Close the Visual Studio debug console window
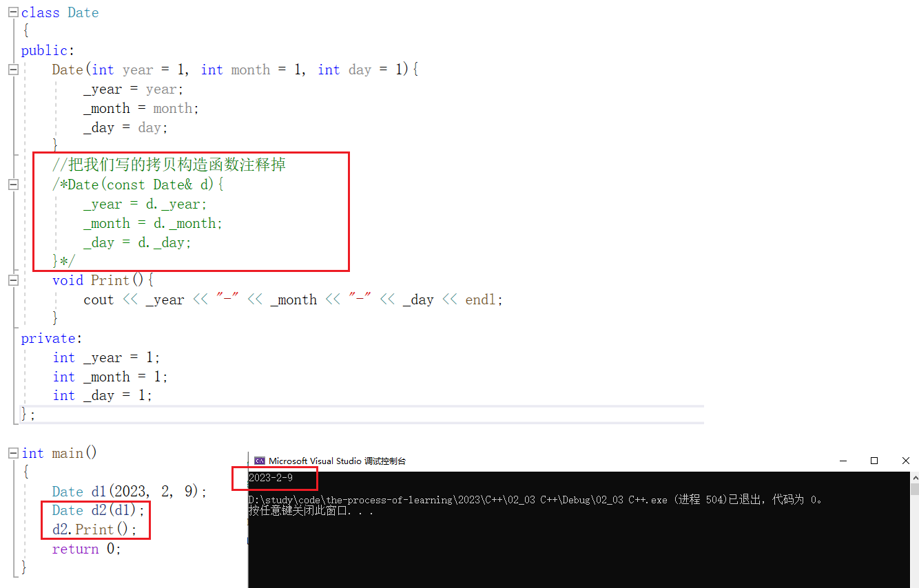The width and height of the screenshot is (919, 588). (x=905, y=461)
